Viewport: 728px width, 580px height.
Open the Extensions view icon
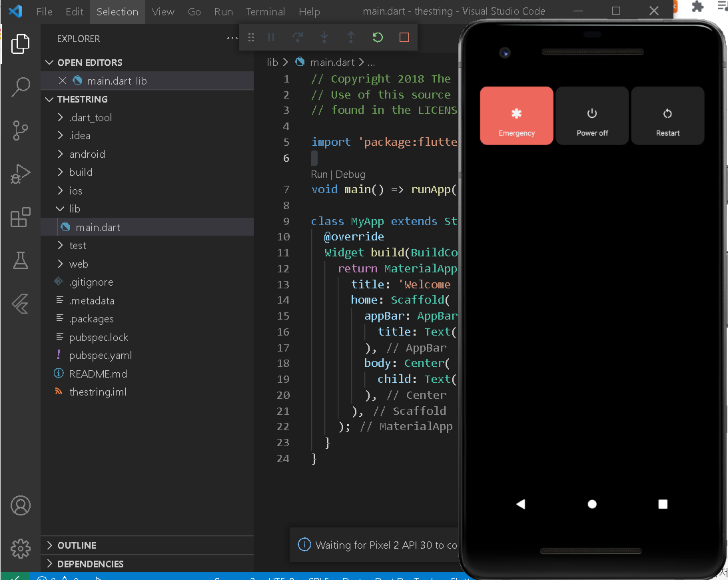pos(20,217)
